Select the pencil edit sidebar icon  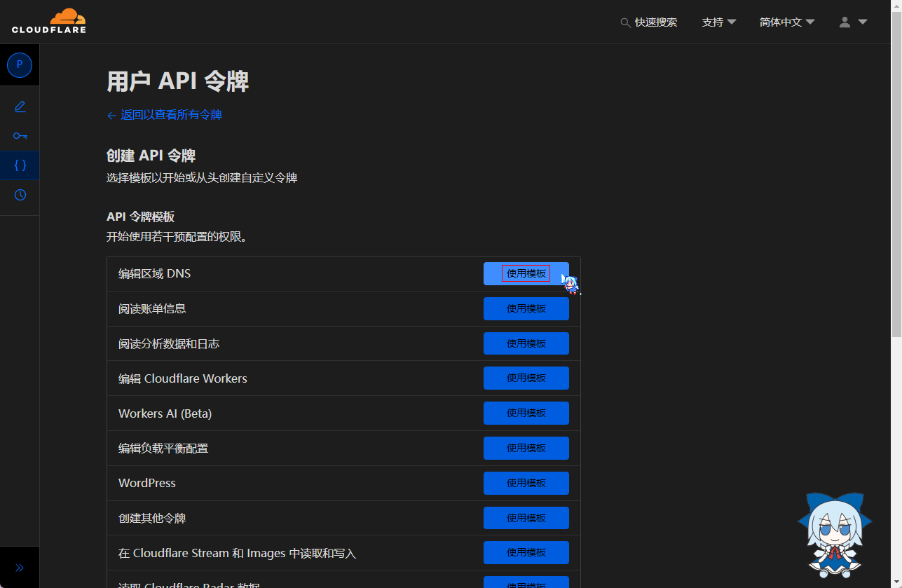[20, 107]
